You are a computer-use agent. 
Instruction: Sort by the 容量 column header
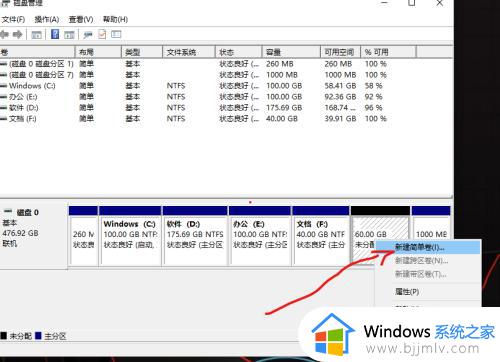(x=291, y=52)
